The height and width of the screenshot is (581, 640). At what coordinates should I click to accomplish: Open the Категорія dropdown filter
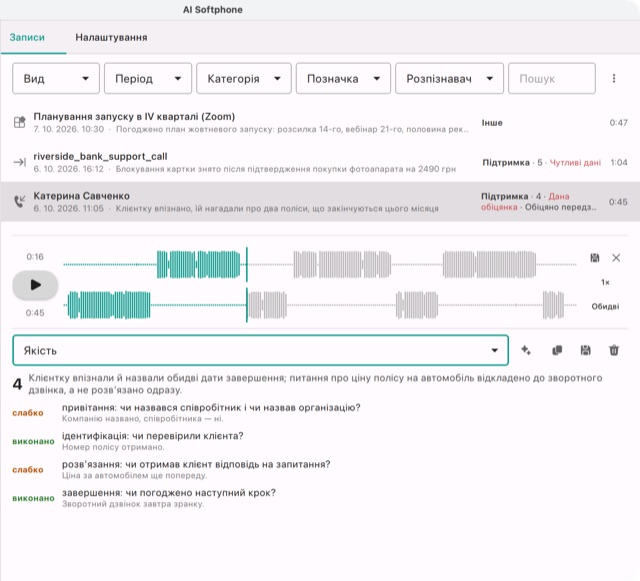click(244, 78)
